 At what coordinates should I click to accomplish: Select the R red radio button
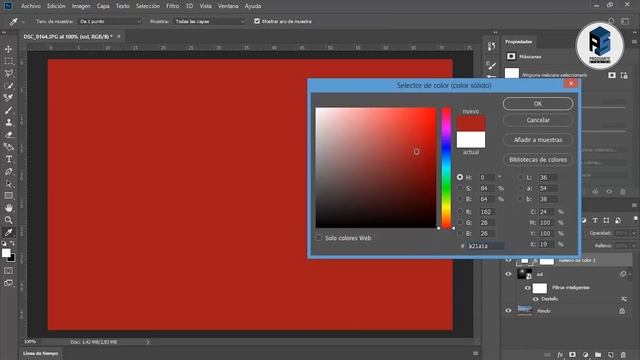460,211
